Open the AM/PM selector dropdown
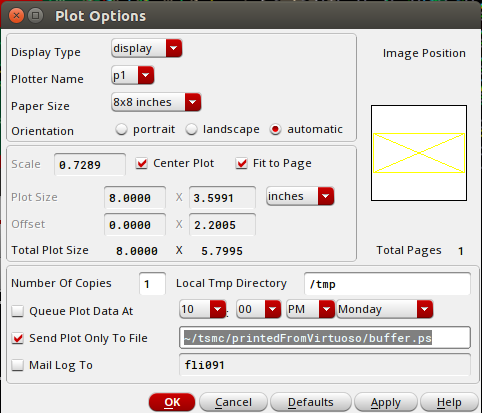Viewport: 482px width, 413px height. (310, 309)
